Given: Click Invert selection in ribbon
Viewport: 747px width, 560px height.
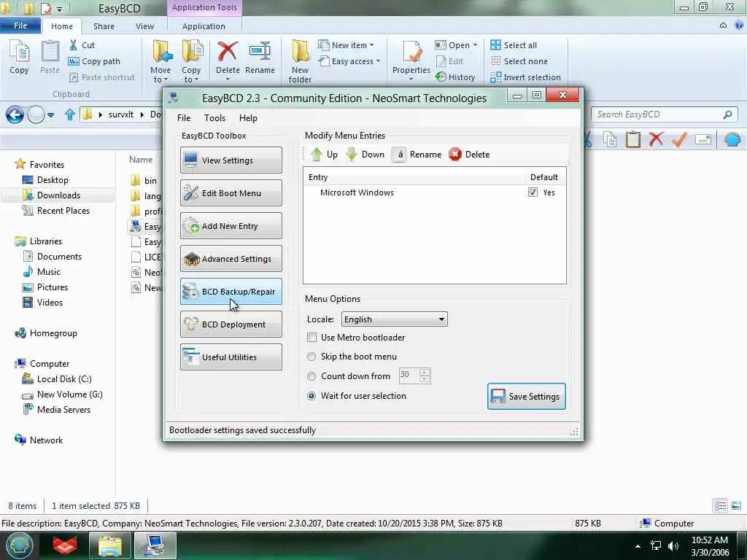Looking at the screenshot, I should pos(525,77).
